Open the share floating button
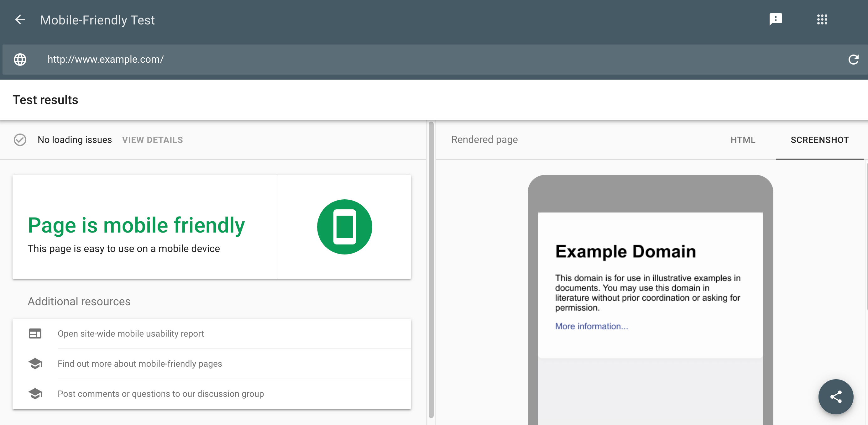 point(836,397)
